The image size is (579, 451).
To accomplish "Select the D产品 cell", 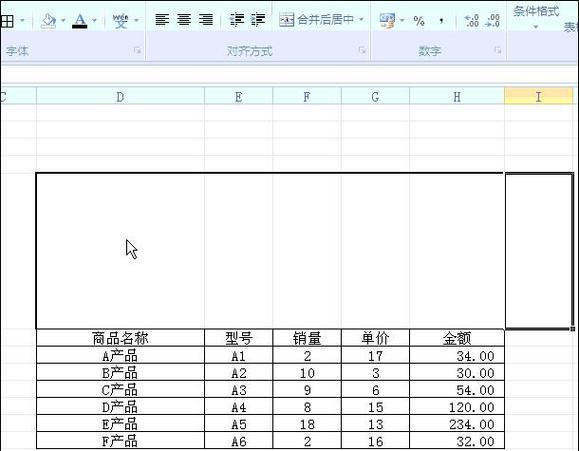I will tap(120, 406).
